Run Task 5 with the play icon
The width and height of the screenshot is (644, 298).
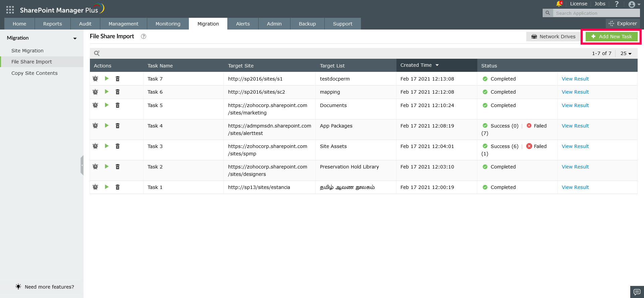tap(107, 105)
